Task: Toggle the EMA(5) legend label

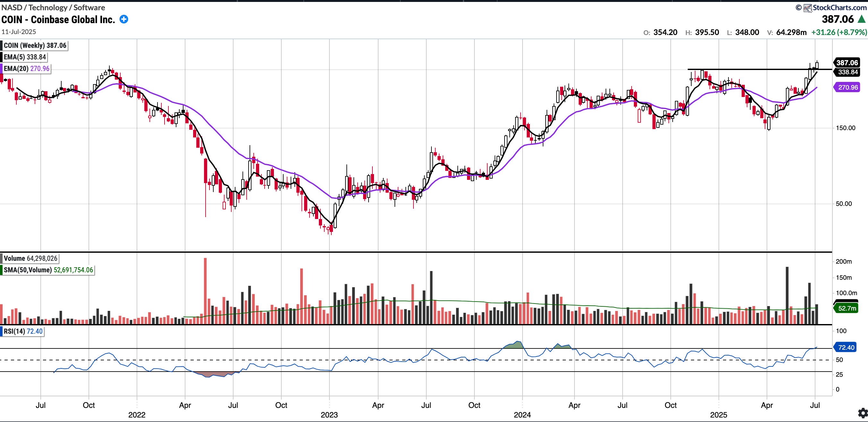Action: click(x=25, y=57)
